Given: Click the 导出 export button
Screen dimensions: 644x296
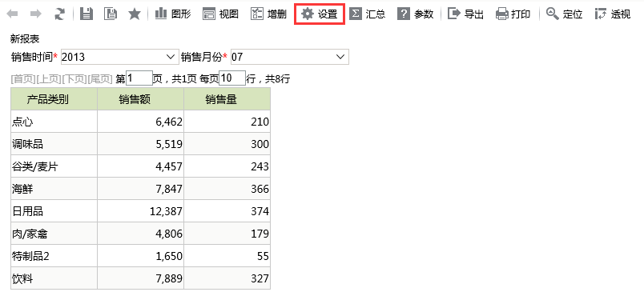Looking at the screenshot, I should [465, 14].
